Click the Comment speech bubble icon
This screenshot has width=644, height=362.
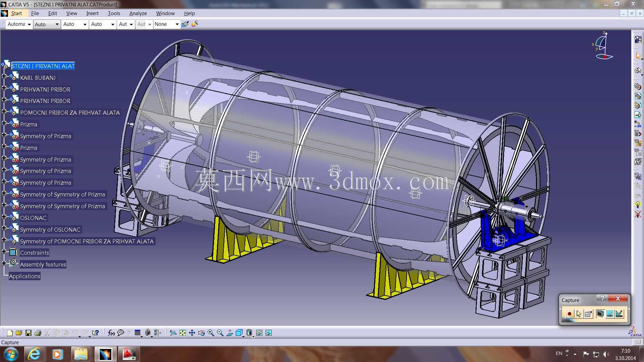click(121, 333)
